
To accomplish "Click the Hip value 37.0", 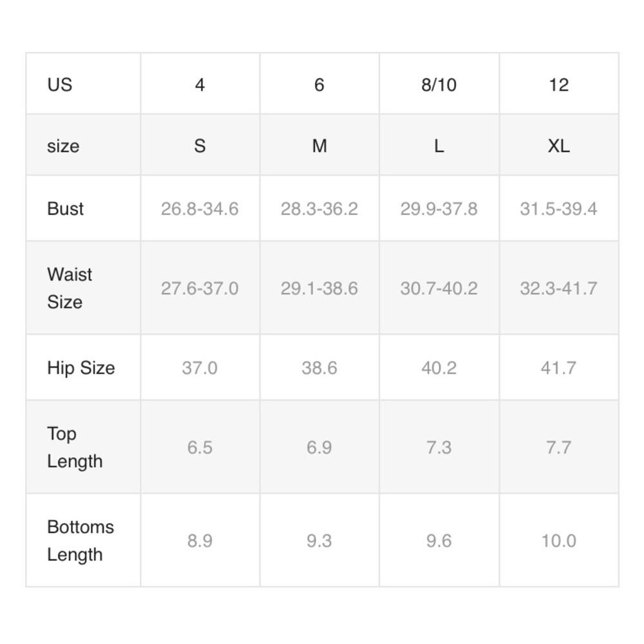I will [200, 367].
